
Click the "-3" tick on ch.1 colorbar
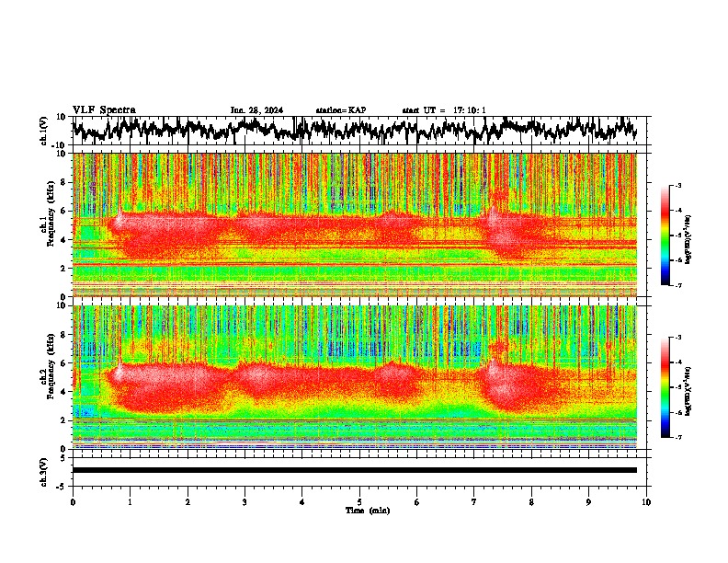tap(677, 185)
